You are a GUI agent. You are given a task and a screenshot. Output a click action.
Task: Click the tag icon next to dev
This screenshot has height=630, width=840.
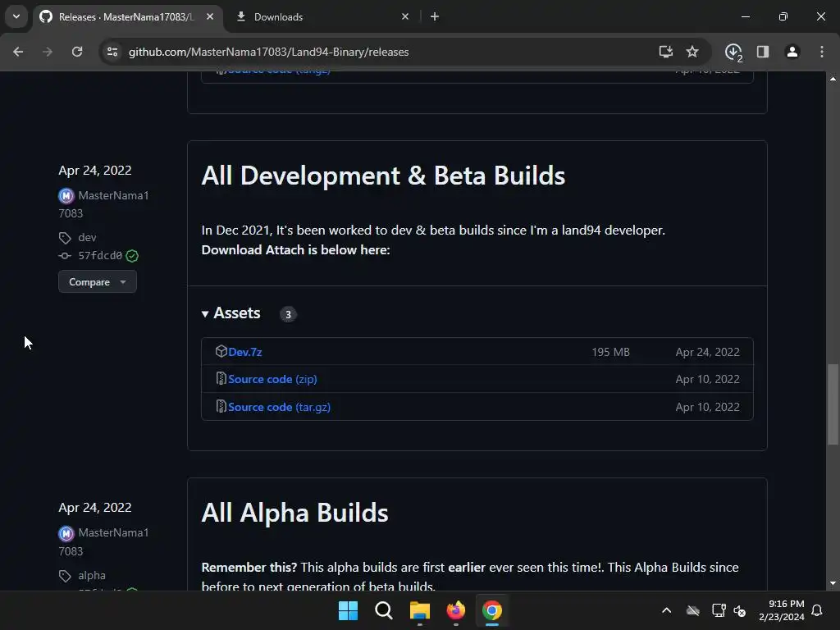point(65,238)
